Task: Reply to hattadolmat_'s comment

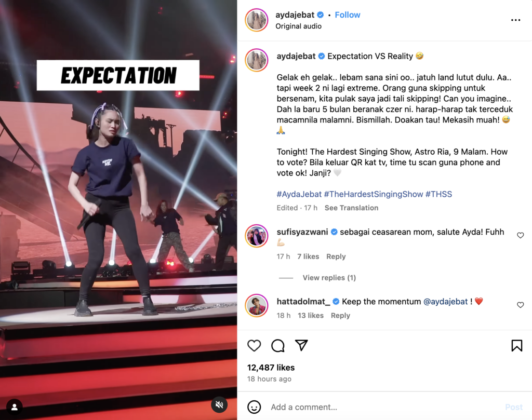Action: click(340, 316)
